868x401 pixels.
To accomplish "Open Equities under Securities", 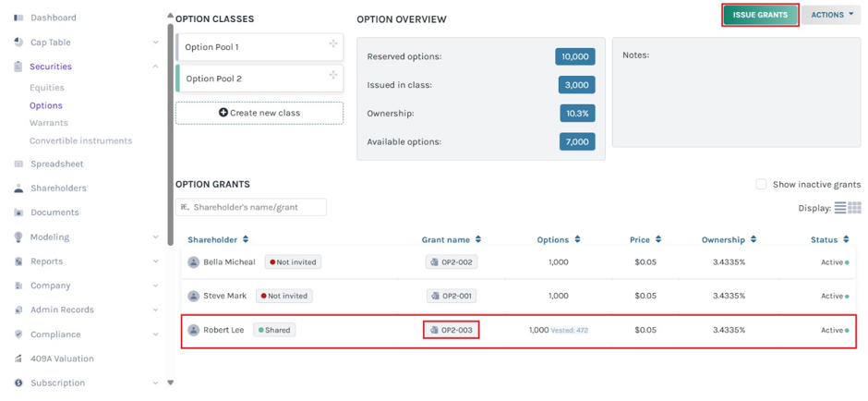I will (47, 88).
